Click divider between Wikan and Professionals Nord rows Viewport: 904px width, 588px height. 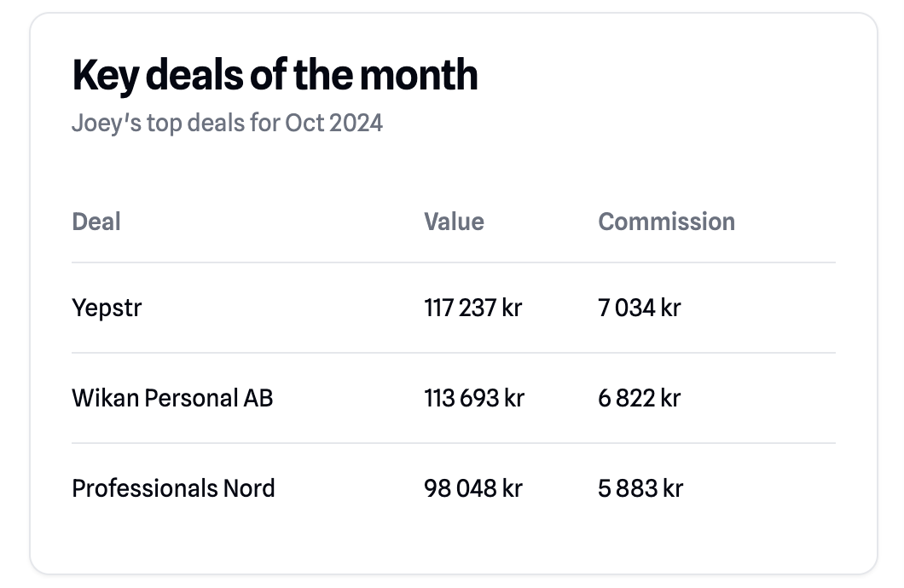454,443
